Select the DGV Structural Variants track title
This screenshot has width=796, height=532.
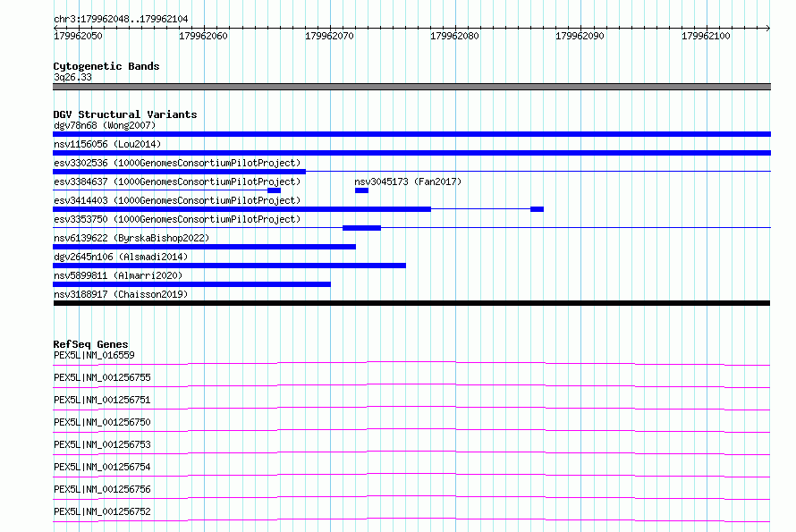(125, 114)
